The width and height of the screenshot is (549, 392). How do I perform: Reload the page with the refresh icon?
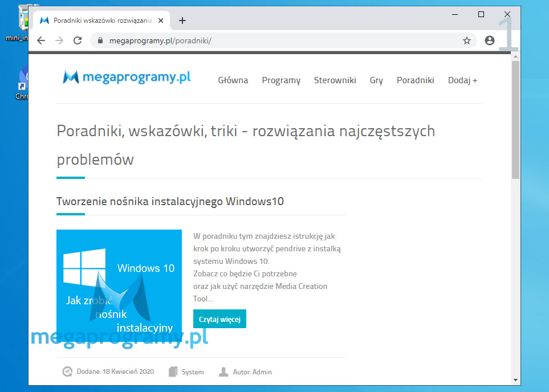click(x=78, y=40)
